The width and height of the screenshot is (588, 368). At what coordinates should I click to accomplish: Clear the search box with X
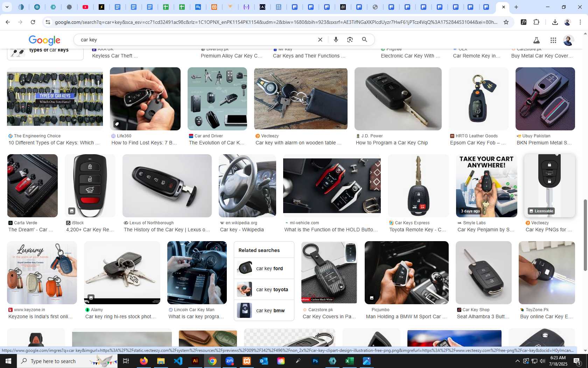tap(320, 40)
